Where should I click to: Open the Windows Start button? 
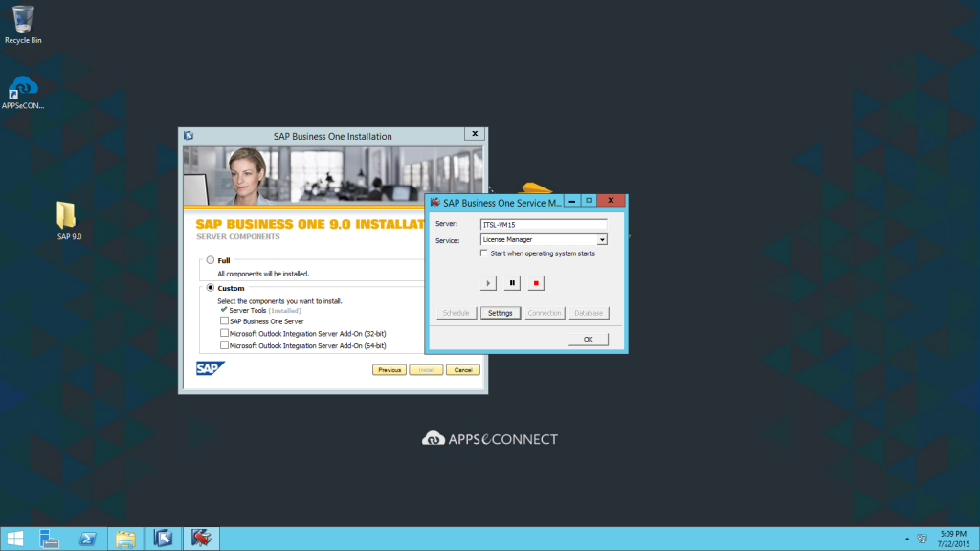[x=15, y=539]
